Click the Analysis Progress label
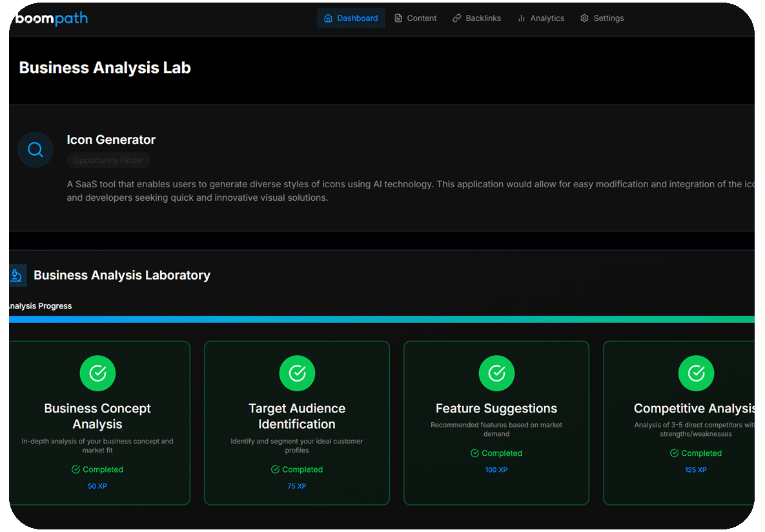This screenshot has height=532, width=765. tap(41, 306)
